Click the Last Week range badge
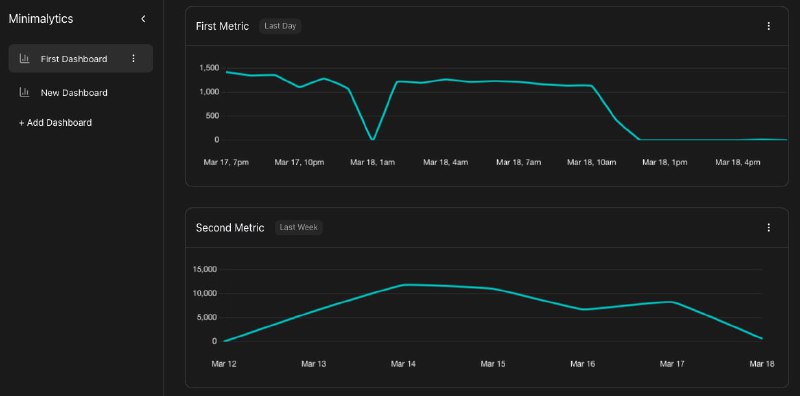This screenshot has height=396, width=800. pos(298,228)
